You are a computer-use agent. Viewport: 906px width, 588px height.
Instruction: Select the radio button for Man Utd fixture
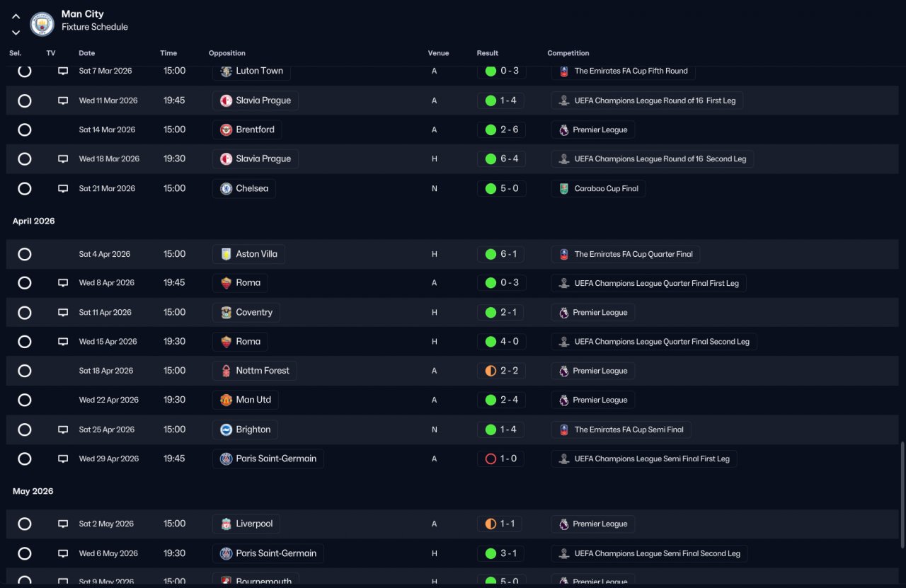24,400
